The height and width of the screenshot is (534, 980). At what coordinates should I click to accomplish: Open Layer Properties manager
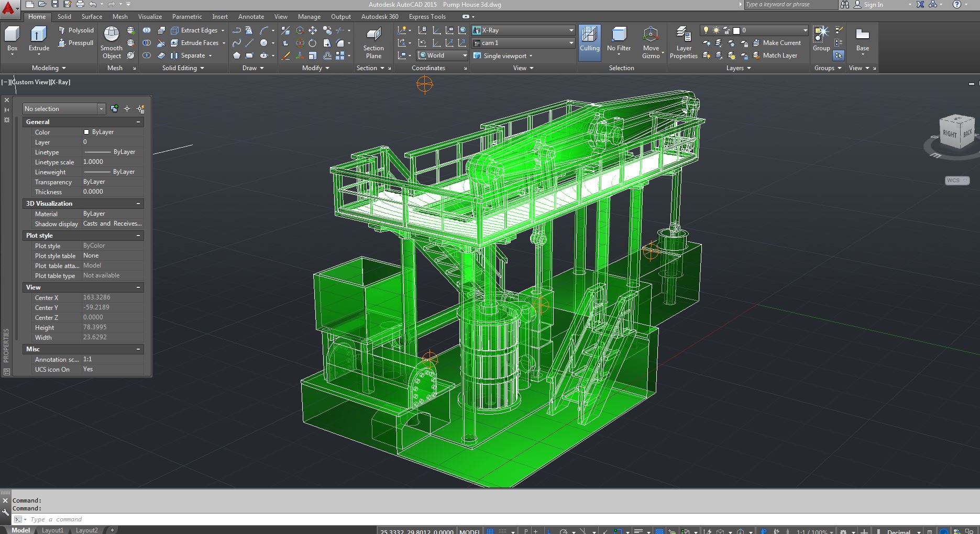coord(684,43)
